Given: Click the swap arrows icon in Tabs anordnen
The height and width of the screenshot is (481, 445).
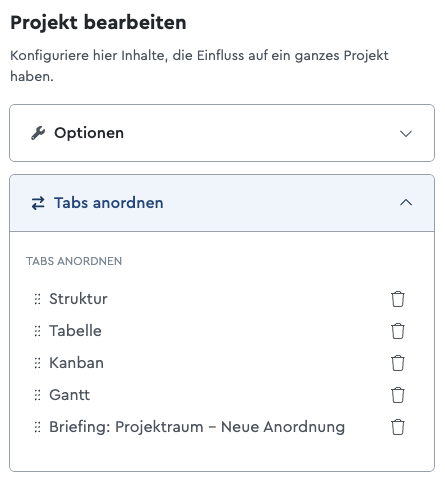Looking at the screenshot, I should click(x=38, y=203).
